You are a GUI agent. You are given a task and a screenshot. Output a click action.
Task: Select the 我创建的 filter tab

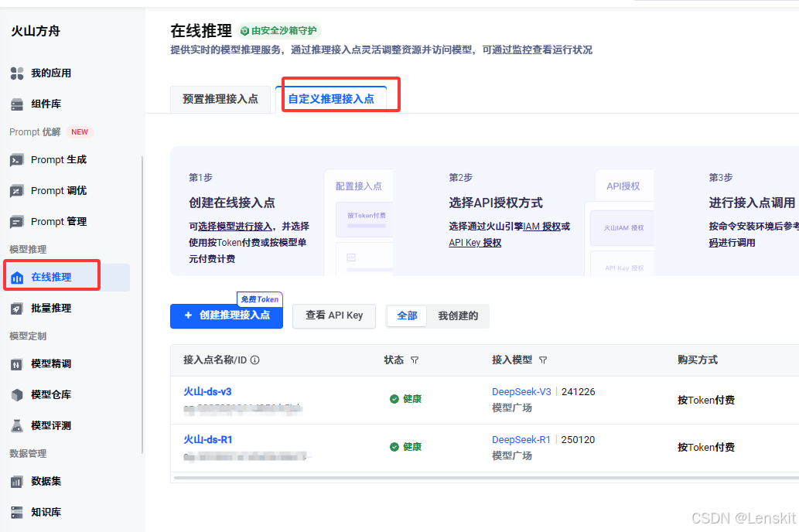[x=458, y=316]
